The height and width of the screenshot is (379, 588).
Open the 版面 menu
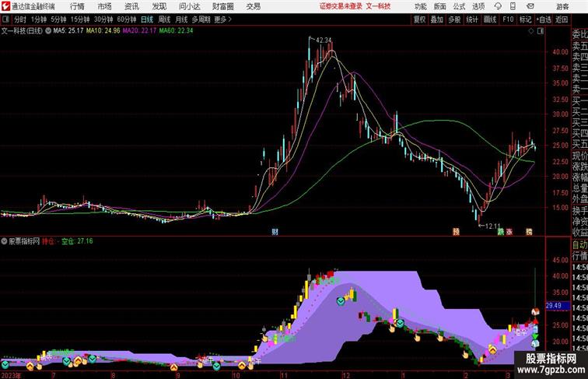pos(440,6)
